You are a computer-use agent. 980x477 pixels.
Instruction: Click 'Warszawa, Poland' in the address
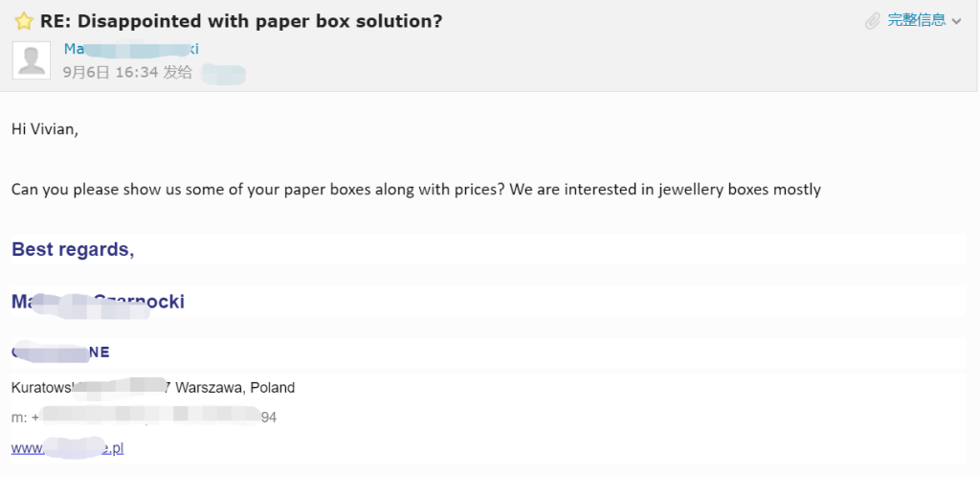(235, 388)
